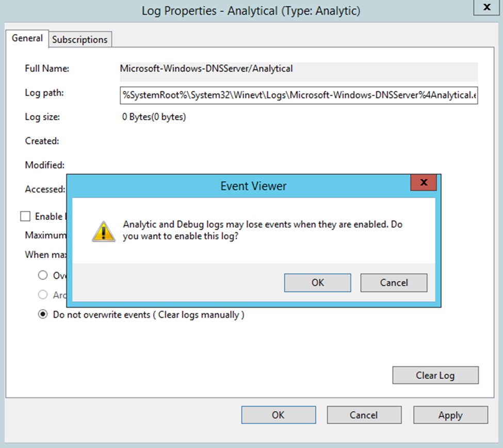Select the General tab

(x=27, y=38)
